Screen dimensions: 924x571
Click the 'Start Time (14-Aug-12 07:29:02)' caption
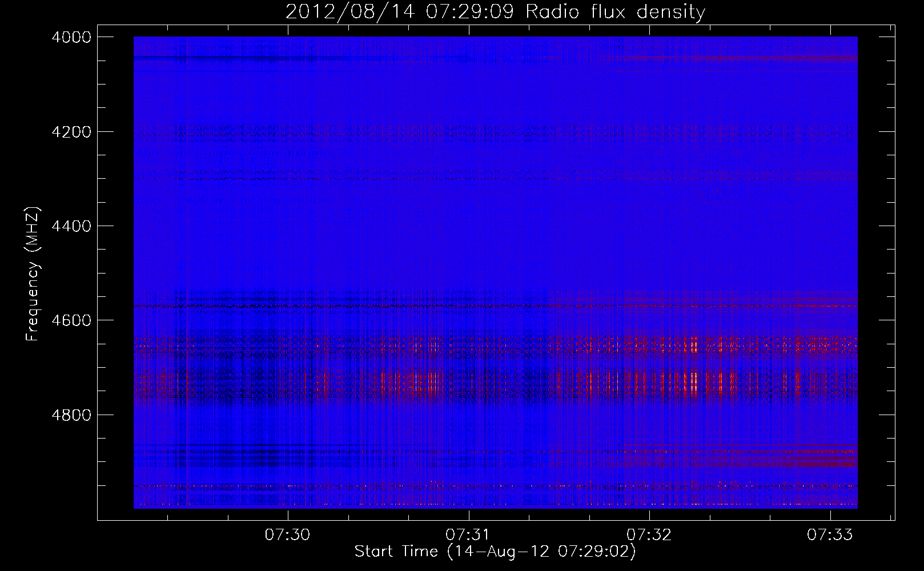click(x=495, y=552)
